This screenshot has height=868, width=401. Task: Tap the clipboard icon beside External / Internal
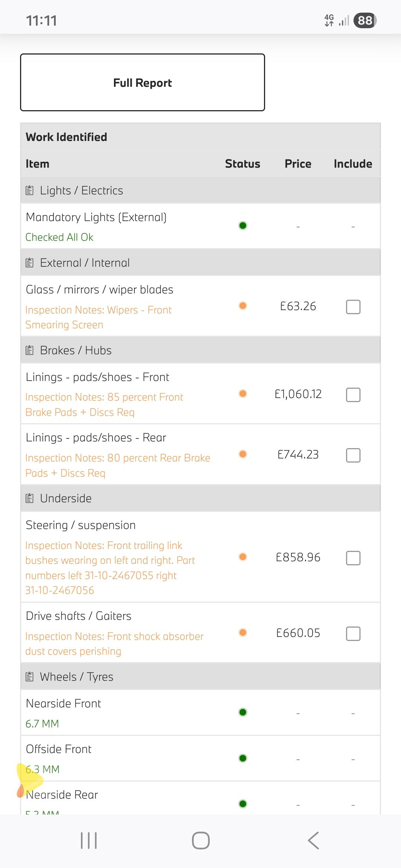30,263
